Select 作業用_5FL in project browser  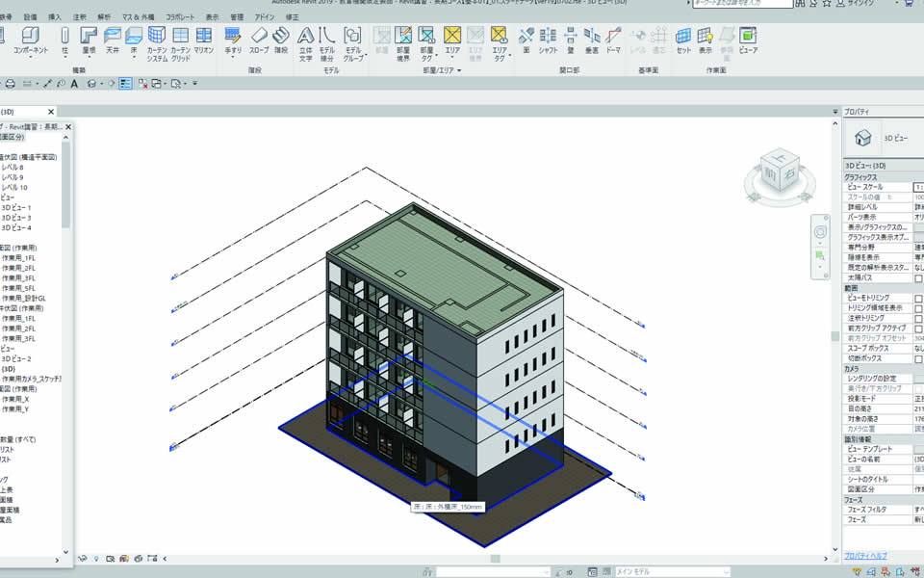tap(18, 288)
